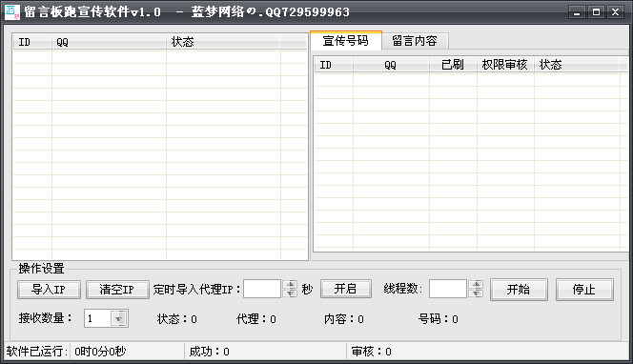Sort by 权限审核 column header
Screen dimensions: 633x364
(x=505, y=65)
